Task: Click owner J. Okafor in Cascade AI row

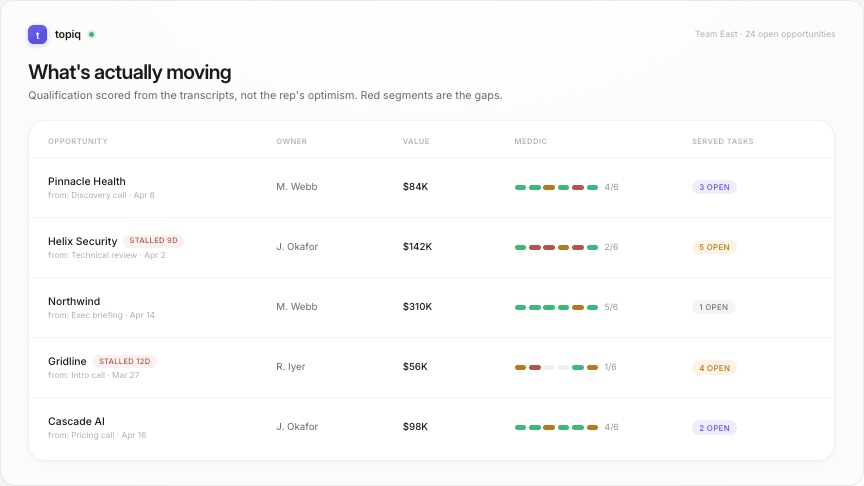Action: tap(297, 427)
